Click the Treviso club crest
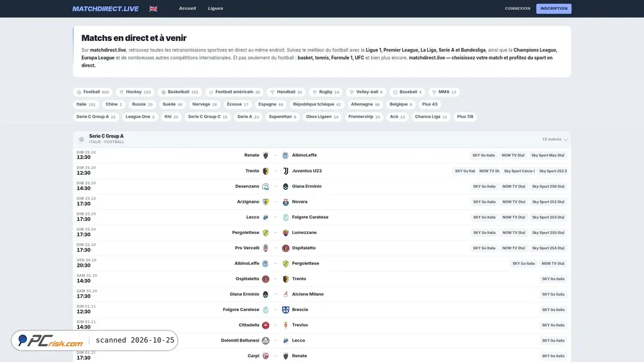 tap(286, 325)
